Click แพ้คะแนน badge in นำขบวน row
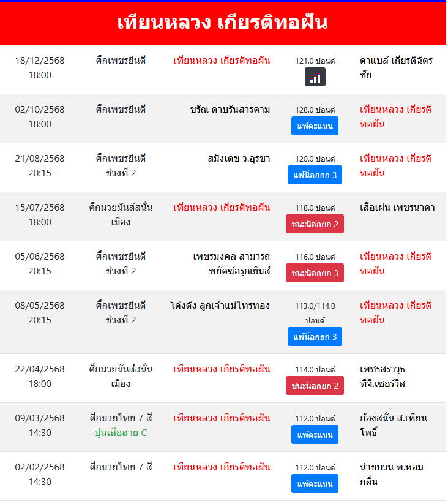Image resolution: width=448 pixels, height=501 pixels. coord(315,484)
